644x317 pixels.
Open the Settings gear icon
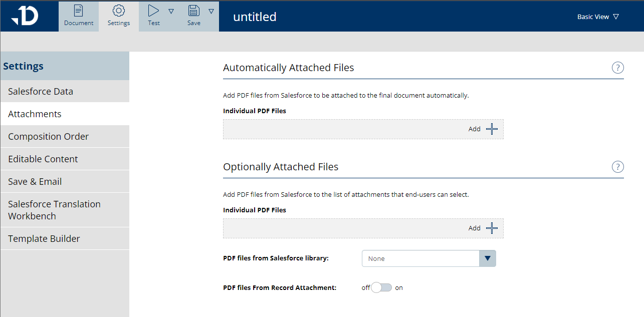click(x=119, y=11)
